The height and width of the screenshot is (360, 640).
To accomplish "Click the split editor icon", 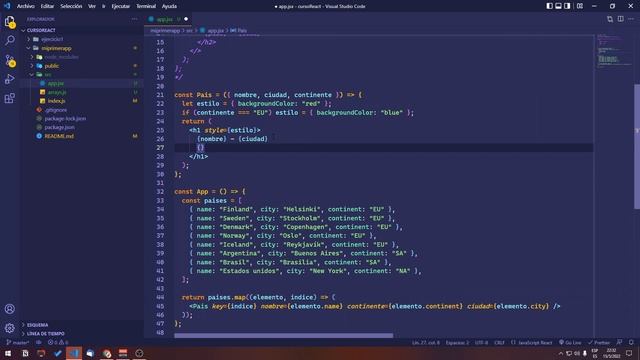I will 620,19.
